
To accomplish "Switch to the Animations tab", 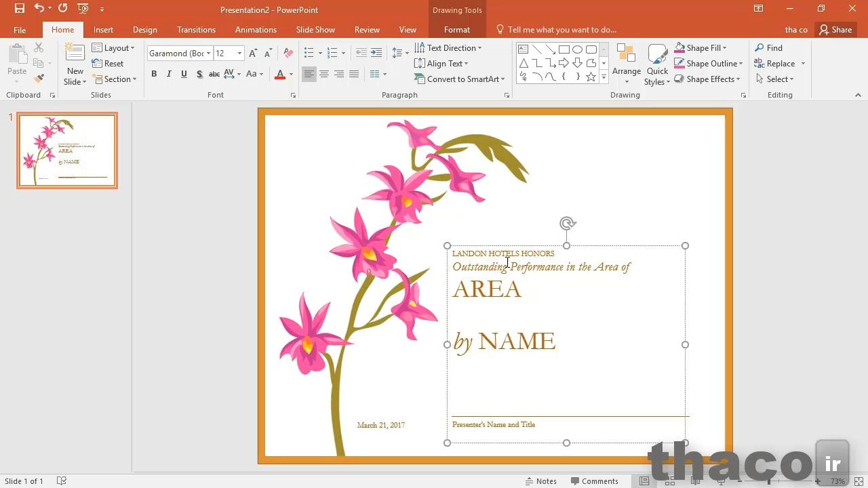I will coord(256,30).
